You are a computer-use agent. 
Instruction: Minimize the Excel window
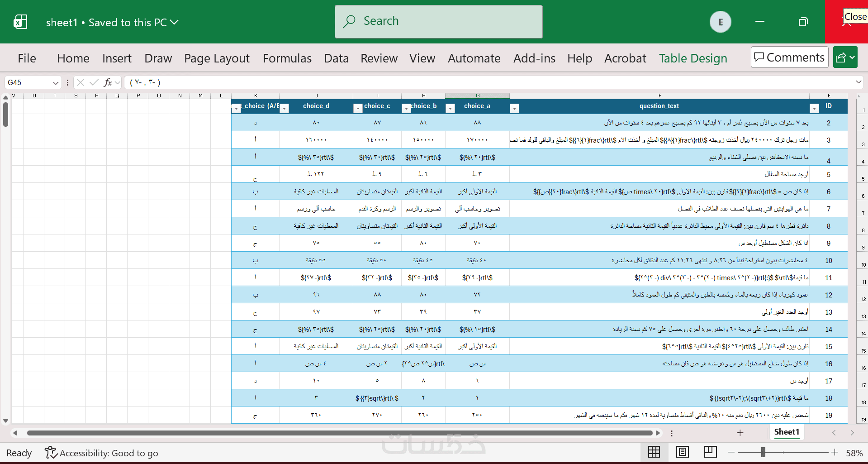click(x=760, y=22)
